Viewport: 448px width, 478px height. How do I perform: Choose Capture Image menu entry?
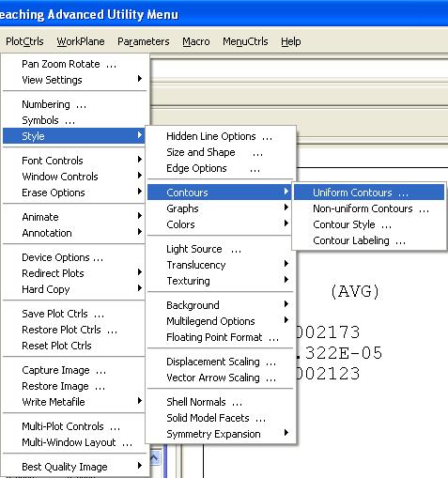[74, 370]
